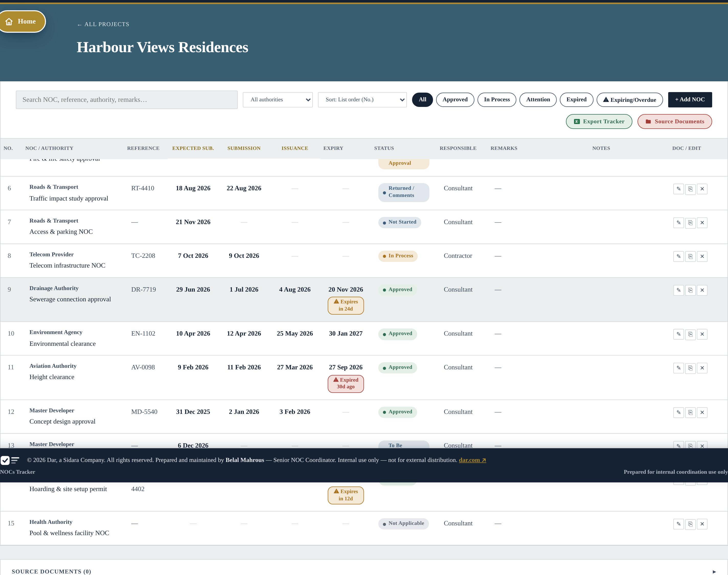Click the Issuance column header
The width and height of the screenshot is (728, 575).
295,148
